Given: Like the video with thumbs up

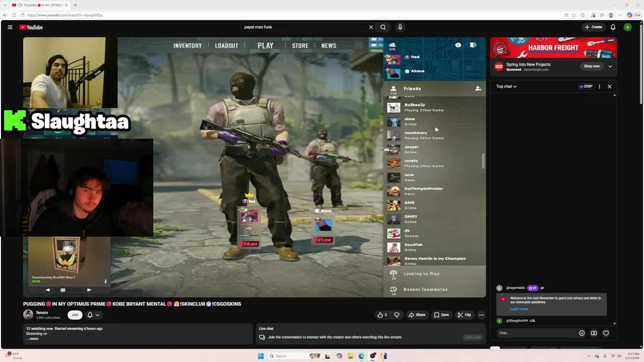Looking at the screenshot, I should click(382, 315).
